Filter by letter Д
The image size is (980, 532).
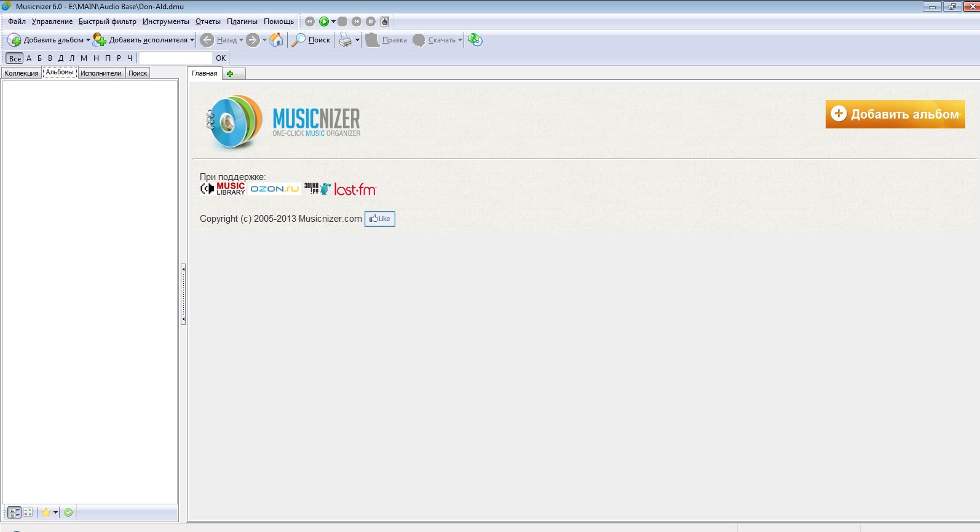point(61,58)
